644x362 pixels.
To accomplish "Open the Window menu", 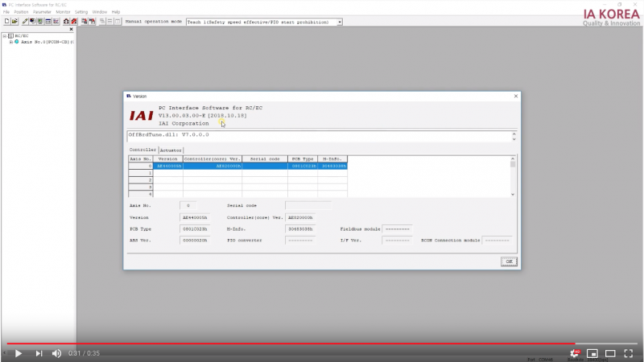I will point(99,12).
